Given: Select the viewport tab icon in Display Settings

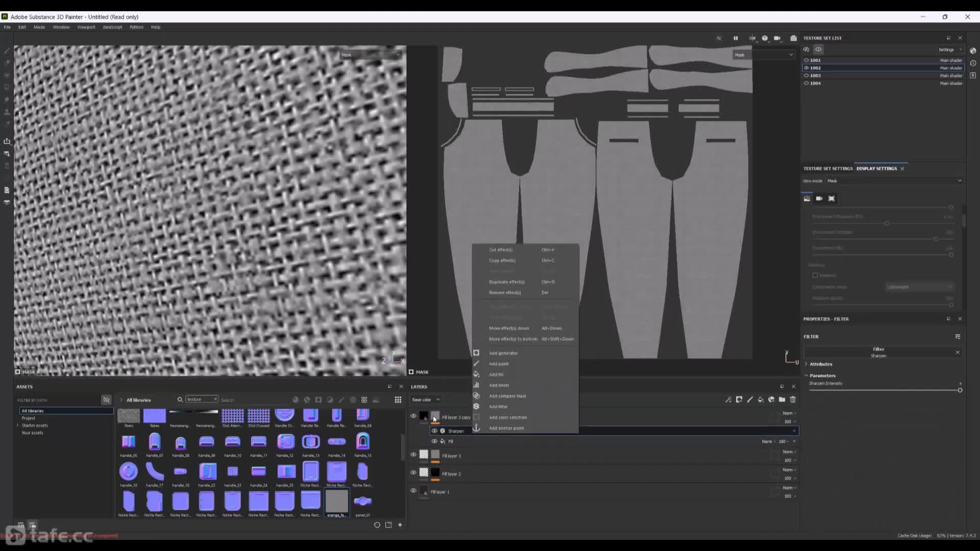Looking at the screenshot, I should [x=831, y=198].
